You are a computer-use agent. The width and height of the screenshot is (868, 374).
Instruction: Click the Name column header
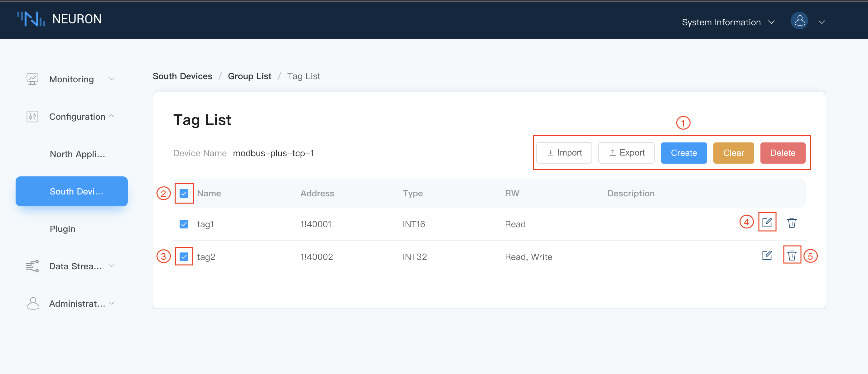(209, 194)
